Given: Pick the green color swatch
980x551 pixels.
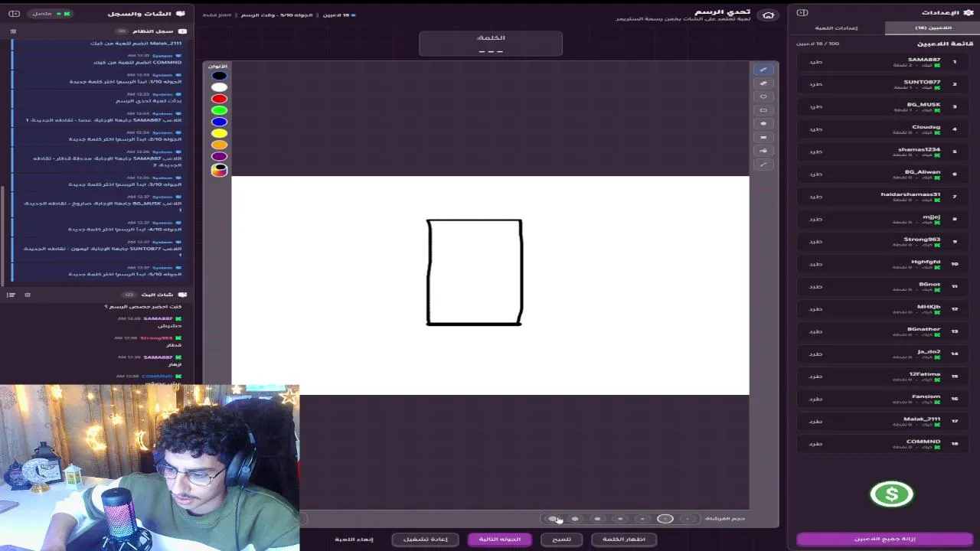Looking at the screenshot, I should (x=219, y=110).
